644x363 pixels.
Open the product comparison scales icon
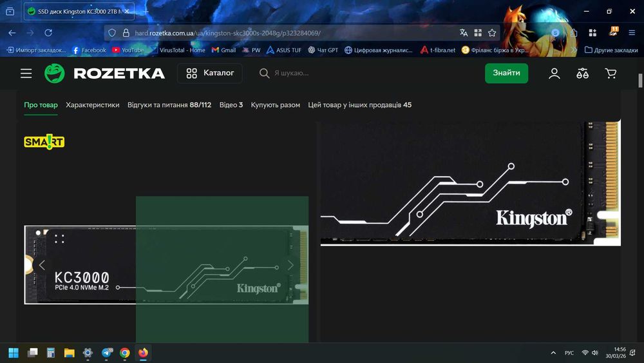click(582, 73)
